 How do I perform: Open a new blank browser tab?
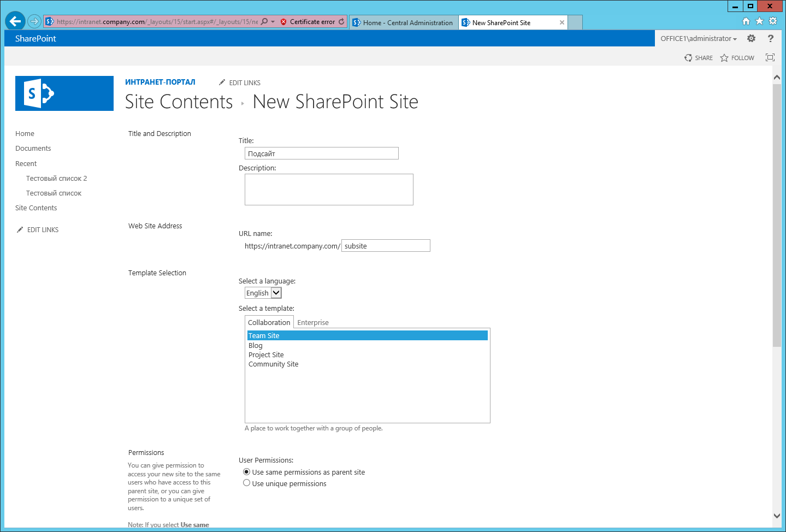(575, 22)
